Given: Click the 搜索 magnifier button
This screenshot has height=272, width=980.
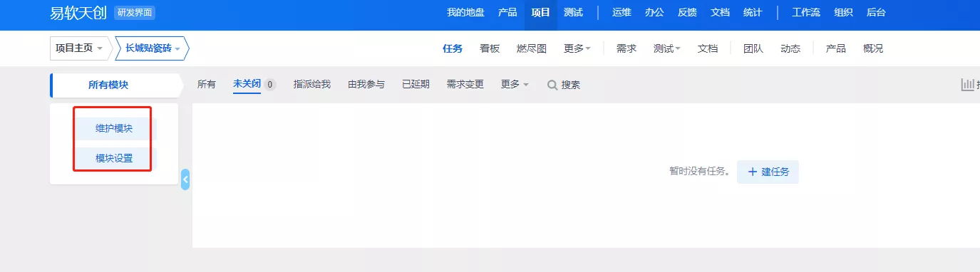Looking at the screenshot, I should [x=563, y=85].
